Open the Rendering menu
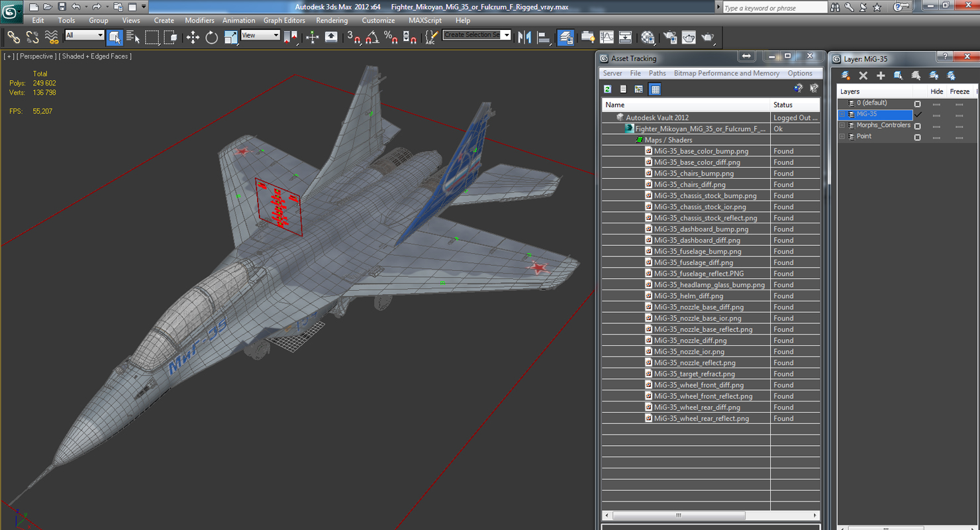 (332, 21)
